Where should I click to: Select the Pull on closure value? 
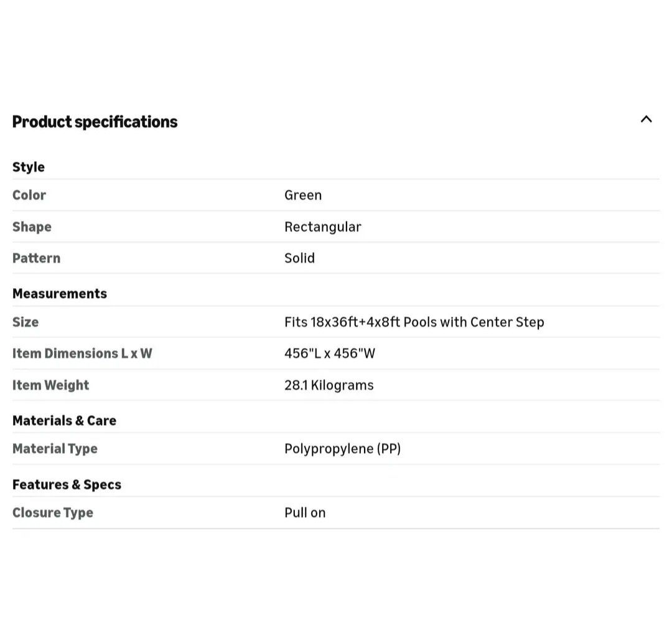[x=305, y=512]
